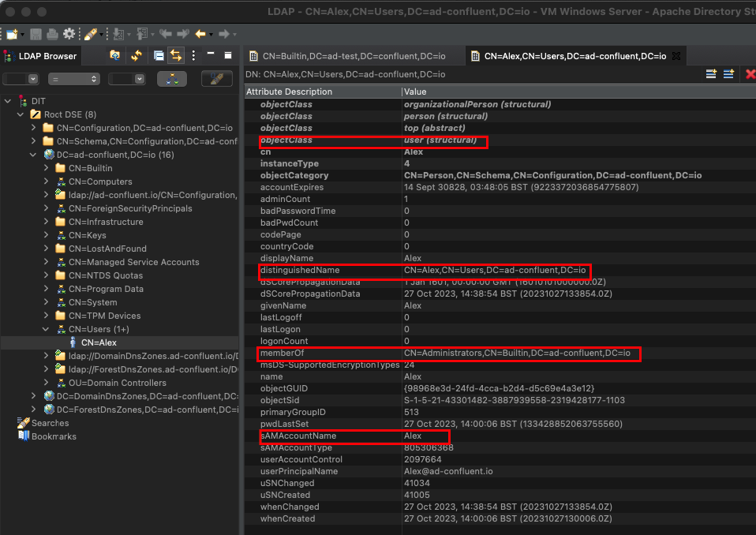Maximize the LDAP Browser panel

(x=228, y=55)
